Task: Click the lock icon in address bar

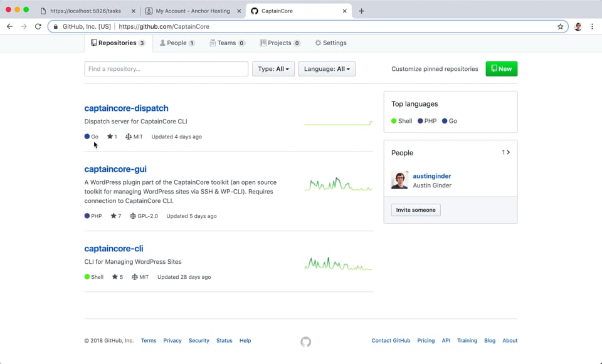Action: 56,26
